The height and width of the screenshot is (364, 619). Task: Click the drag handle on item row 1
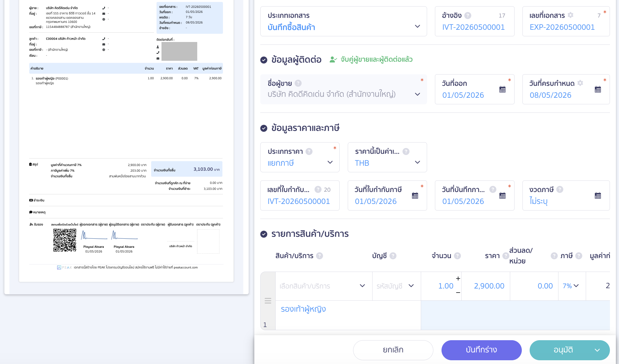[268, 301]
